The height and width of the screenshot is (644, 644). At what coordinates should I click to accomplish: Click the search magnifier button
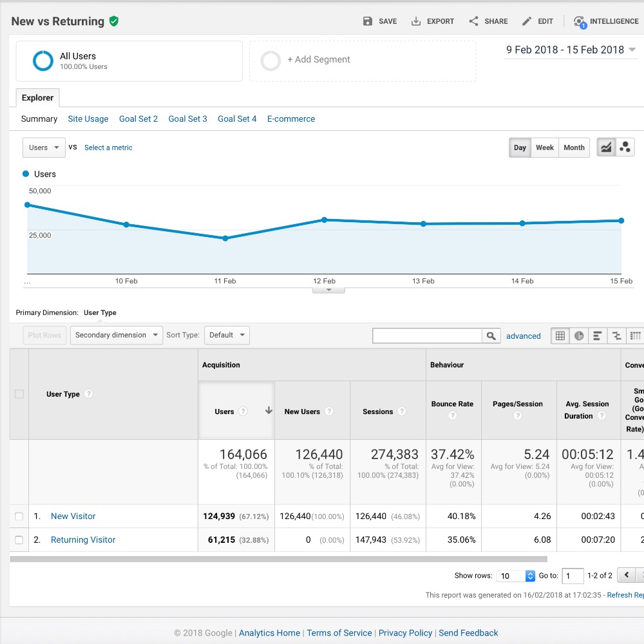491,336
